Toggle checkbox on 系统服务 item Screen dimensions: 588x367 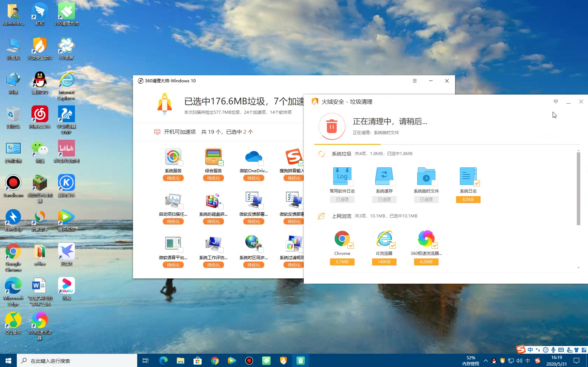181,163
